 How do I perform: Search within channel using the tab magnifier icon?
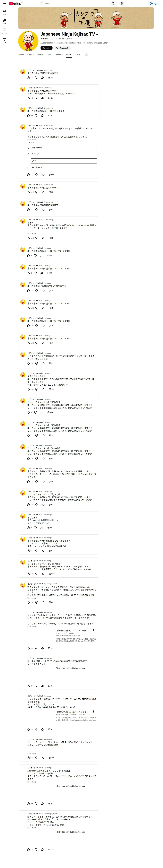86,55
